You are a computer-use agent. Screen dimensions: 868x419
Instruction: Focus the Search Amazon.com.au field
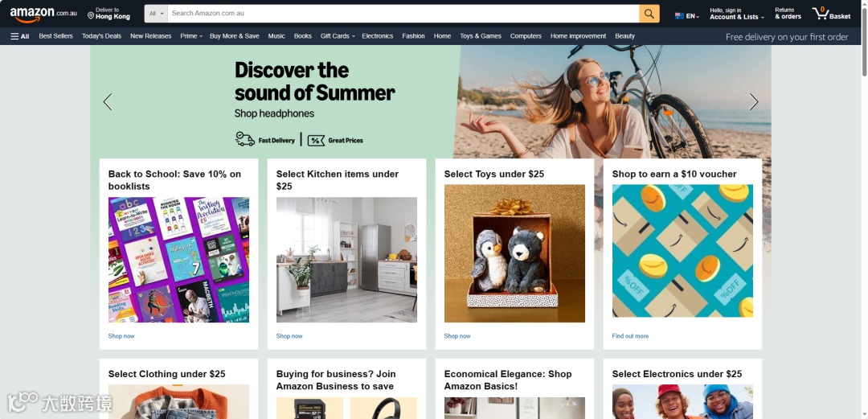click(403, 14)
